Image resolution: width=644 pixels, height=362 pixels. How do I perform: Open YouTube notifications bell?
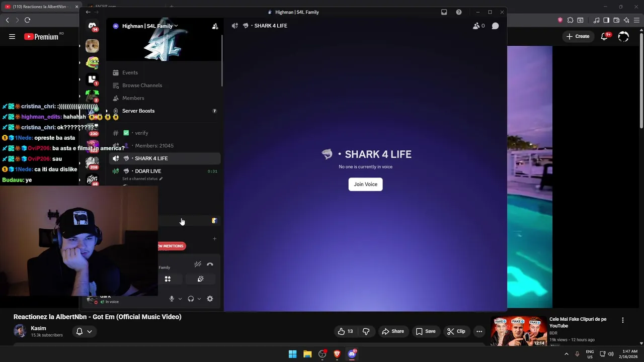(x=605, y=36)
